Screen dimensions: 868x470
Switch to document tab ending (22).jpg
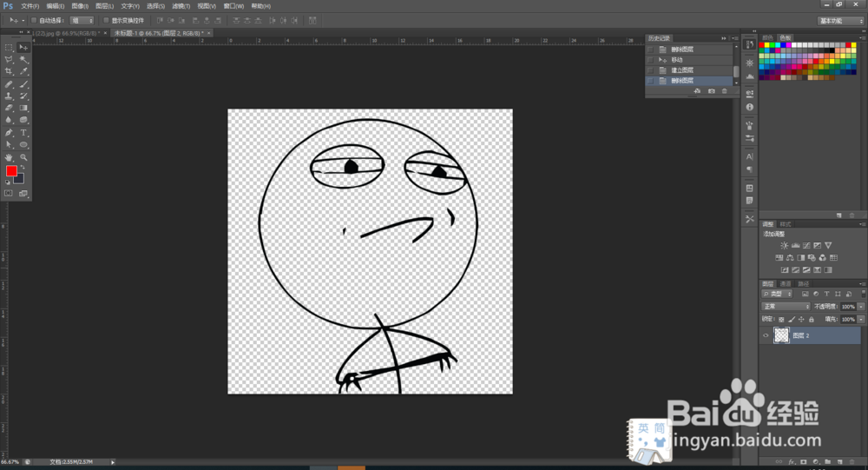coord(65,33)
